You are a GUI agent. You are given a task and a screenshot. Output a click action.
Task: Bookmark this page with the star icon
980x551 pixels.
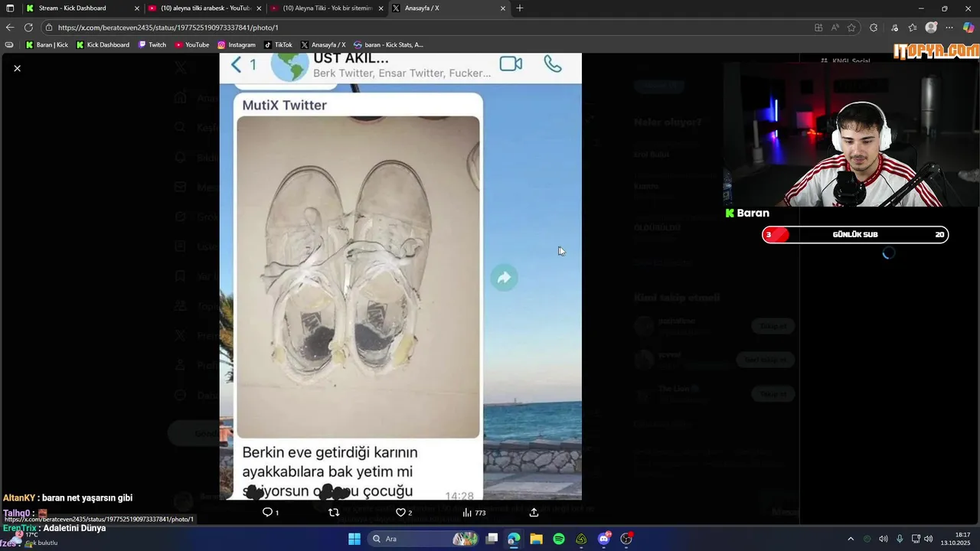tap(851, 28)
